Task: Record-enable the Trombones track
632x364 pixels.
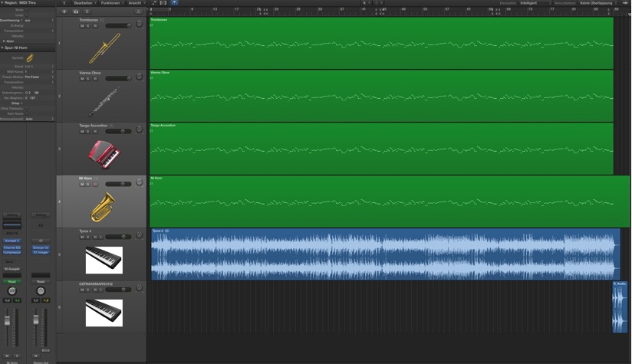Action: [95, 26]
